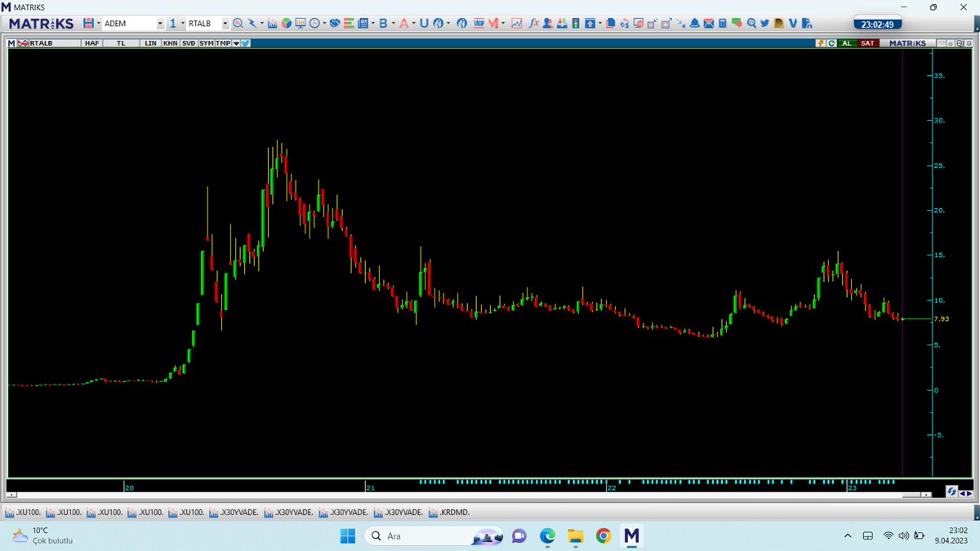980x551 pixels.
Task: Click the magnifier zoom tool icon
Action: [x=238, y=23]
